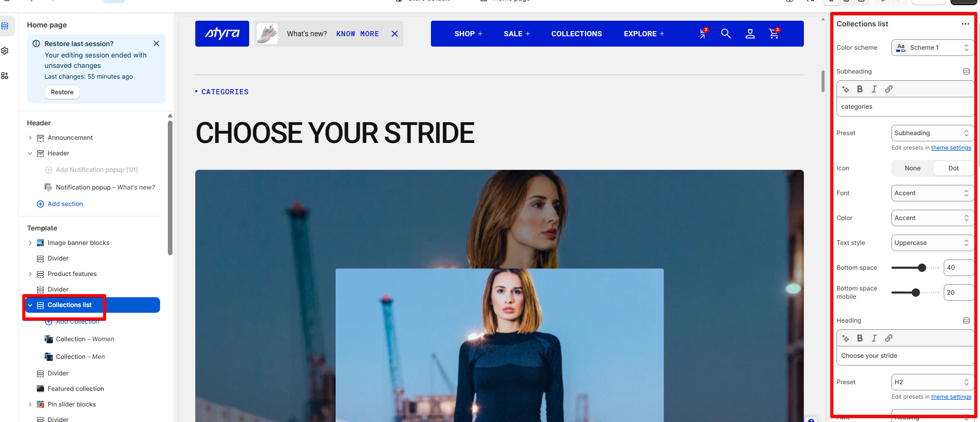Click Add Notification popup (1/1) item

92,170
